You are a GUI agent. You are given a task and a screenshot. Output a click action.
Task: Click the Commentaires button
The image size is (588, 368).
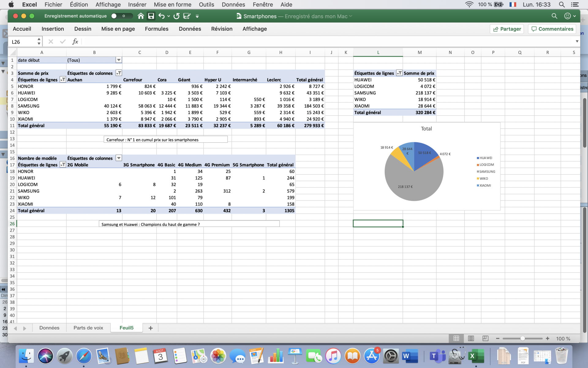[552, 29]
